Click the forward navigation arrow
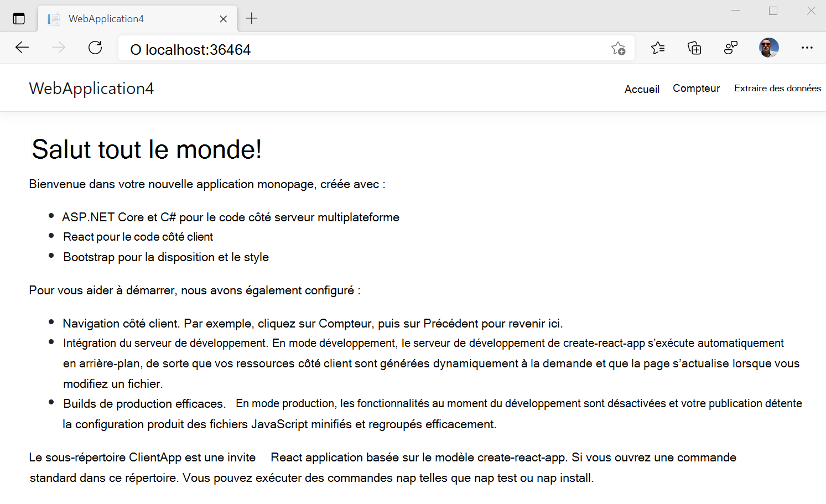The height and width of the screenshot is (504, 826). [58, 48]
